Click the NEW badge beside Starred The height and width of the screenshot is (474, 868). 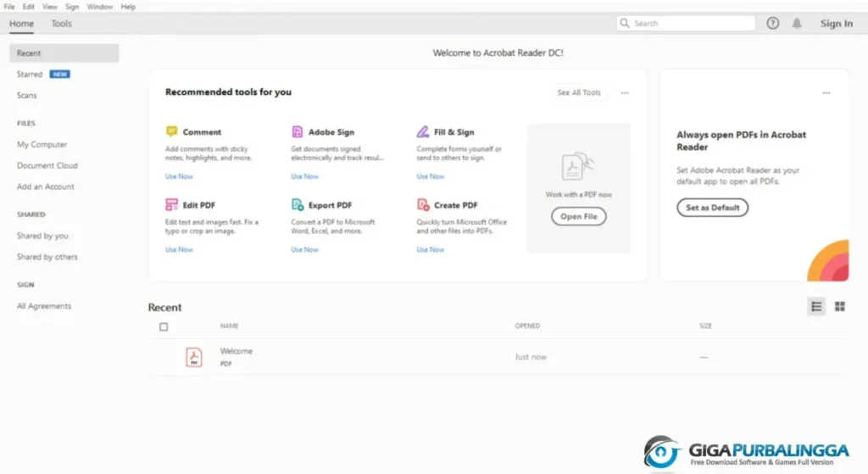pos(60,75)
